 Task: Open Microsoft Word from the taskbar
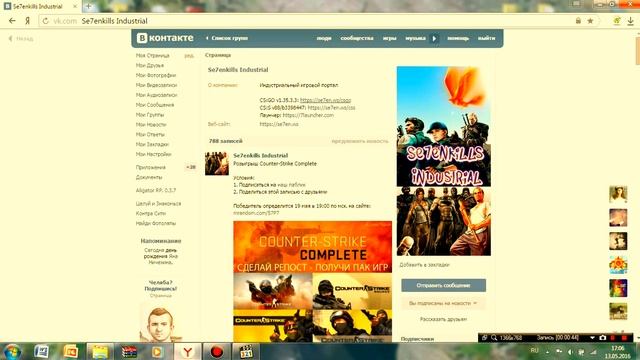(x=41, y=351)
